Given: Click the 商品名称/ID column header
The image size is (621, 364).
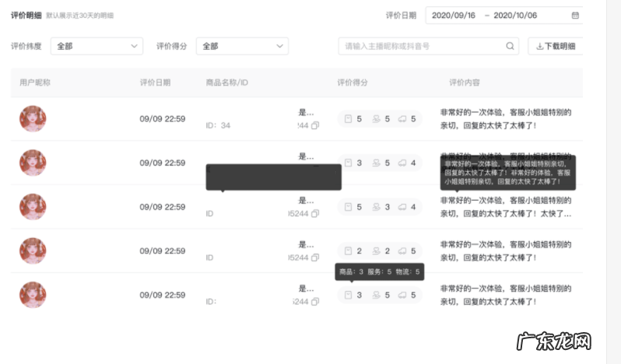Looking at the screenshot, I should tap(227, 82).
